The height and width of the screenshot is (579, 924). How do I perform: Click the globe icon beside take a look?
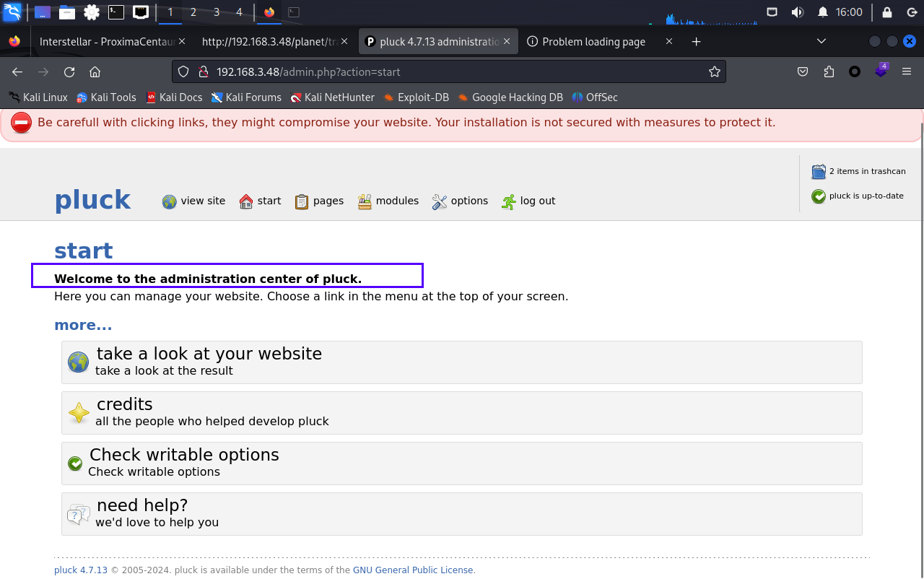point(79,362)
